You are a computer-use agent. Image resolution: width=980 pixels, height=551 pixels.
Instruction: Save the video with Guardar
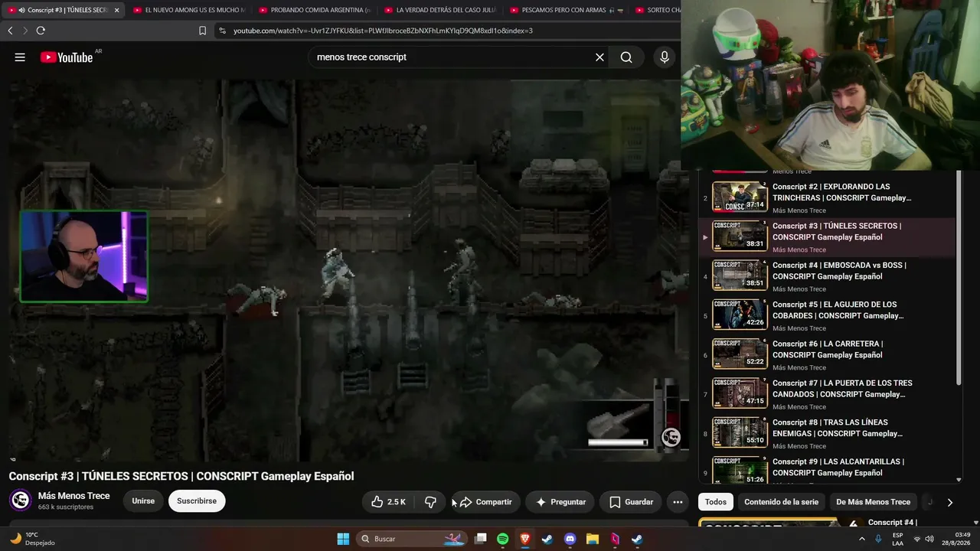pyautogui.click(x=631, y=502)
